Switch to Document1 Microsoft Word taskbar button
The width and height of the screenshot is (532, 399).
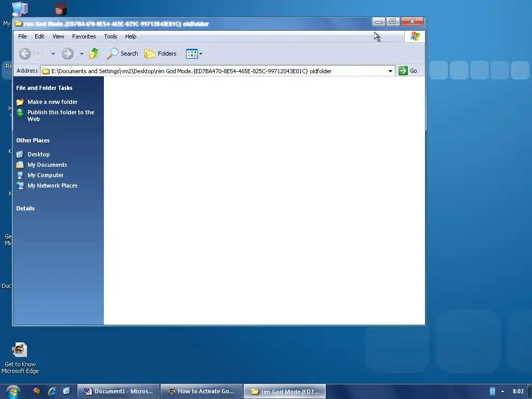(x=118, y=391)
